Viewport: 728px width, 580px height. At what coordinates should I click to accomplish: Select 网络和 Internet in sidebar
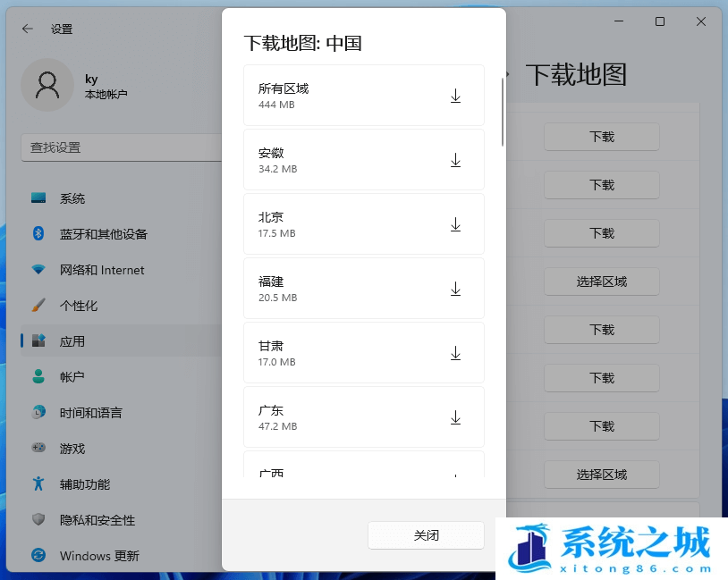[x=101, y=270]
